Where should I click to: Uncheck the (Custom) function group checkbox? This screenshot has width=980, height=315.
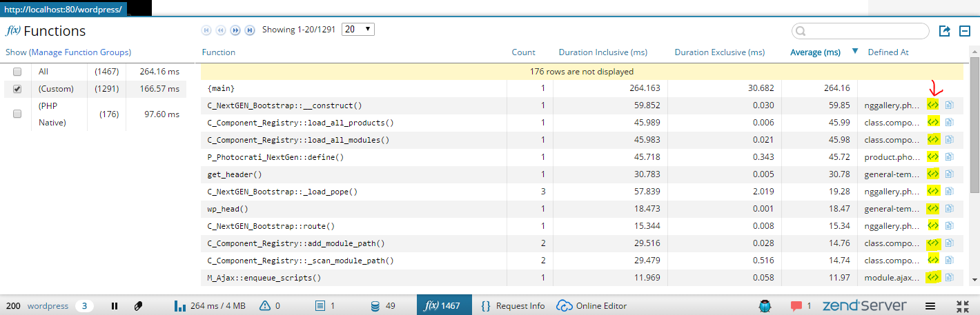coord(17,89)
